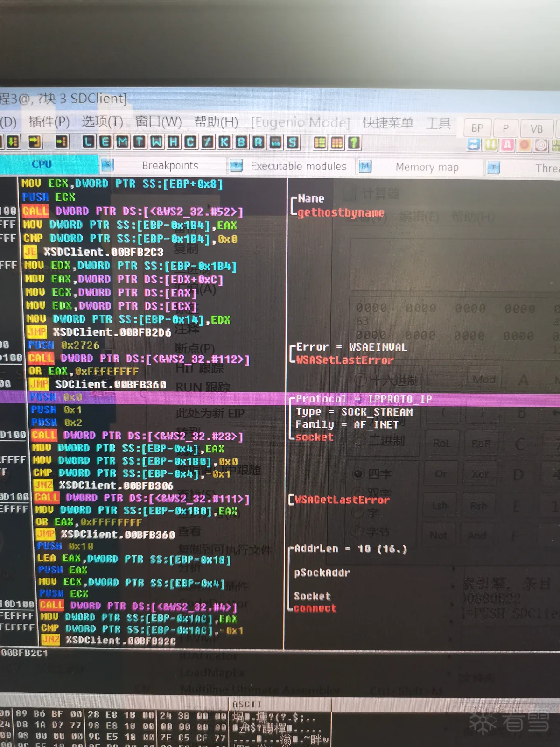Select the CALL WS2_32.#111 instruction line
Viewport: 560px width, 747px height.
142,499
